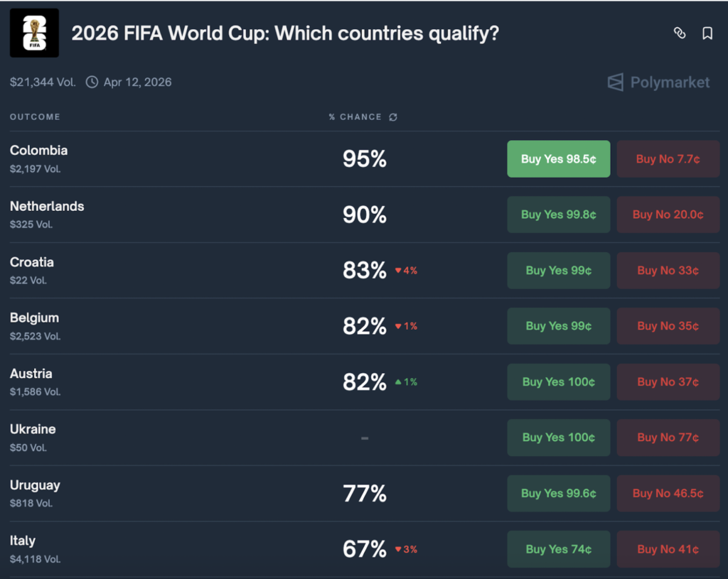The width and height of the screenshot is (728, 579).
Task: Click the clock icon near Apr 12, 2026
Action: 92,82
